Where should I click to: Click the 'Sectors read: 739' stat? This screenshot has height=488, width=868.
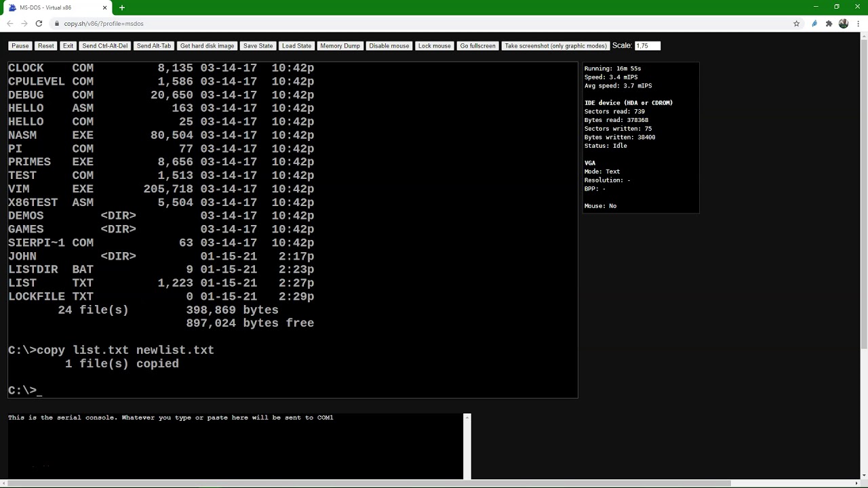[x=615, y=111]
